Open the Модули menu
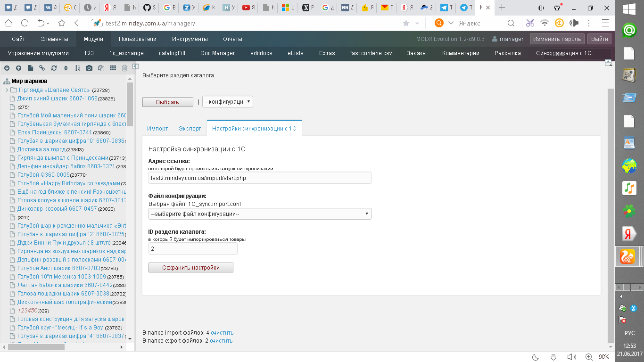This screenshot has width=644, height=362. 93,39
